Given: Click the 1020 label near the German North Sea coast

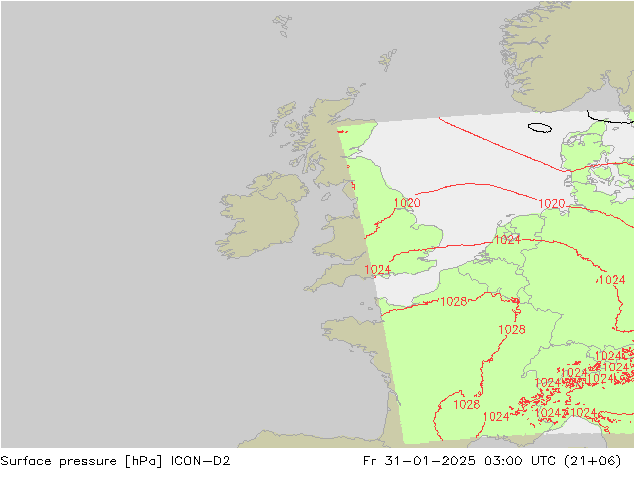Looking at the screenshot, I should coord(552,203).
